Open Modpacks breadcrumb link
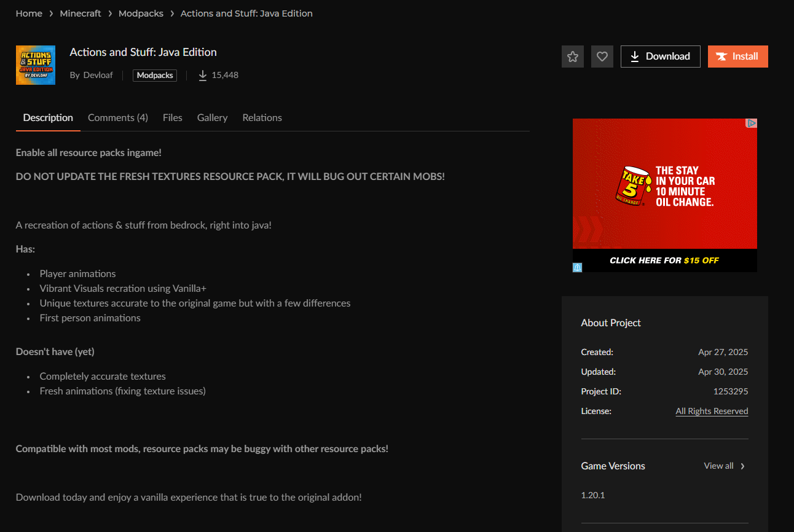This screenshot has width=794, height=532. coord(141,14)
